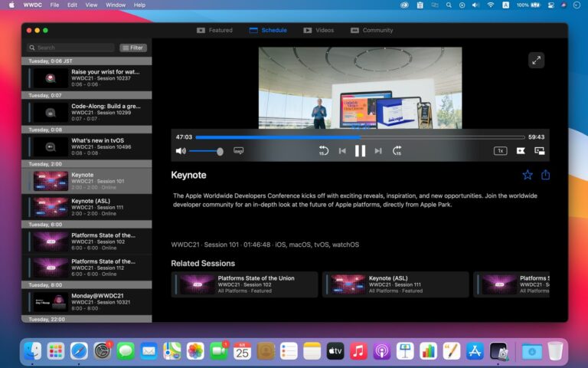
Task: Click the keynote video frame
Action: (360, 88)
